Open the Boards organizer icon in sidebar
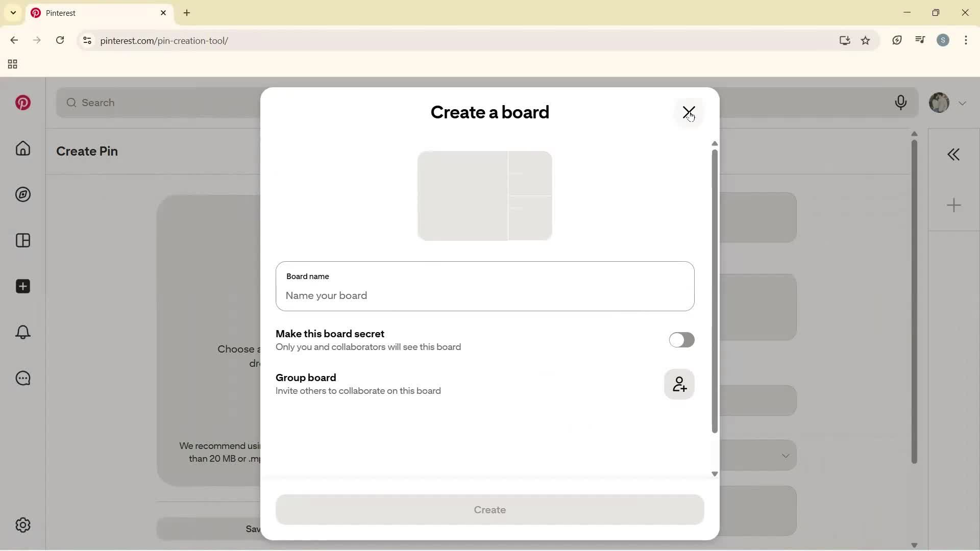The image size is (980, 551). [22, 240]
